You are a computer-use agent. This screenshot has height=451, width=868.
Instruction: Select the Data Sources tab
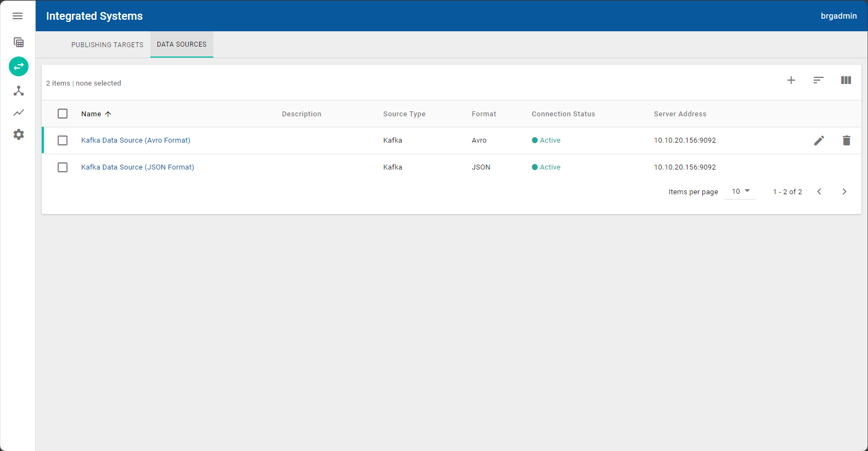(182, 44)
